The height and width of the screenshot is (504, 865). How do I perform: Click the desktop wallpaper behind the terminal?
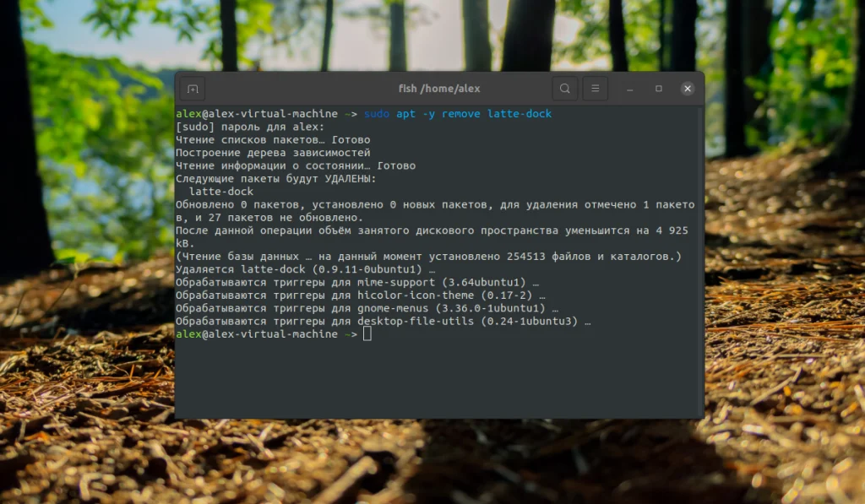84,253
